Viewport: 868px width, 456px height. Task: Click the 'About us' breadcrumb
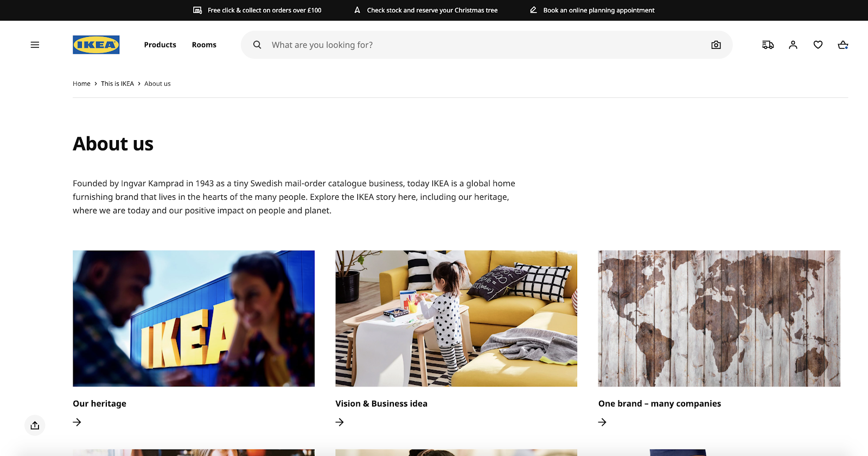tap(157, 84)
